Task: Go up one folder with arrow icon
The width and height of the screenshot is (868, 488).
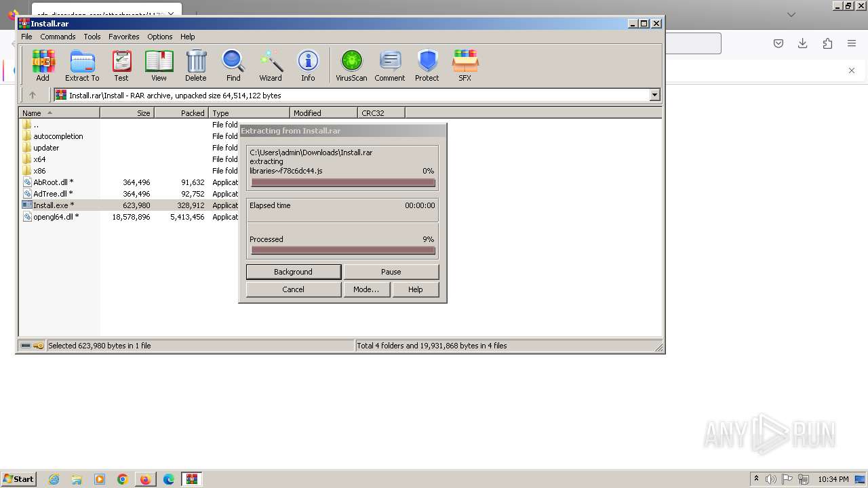Action: coord(32,95)
